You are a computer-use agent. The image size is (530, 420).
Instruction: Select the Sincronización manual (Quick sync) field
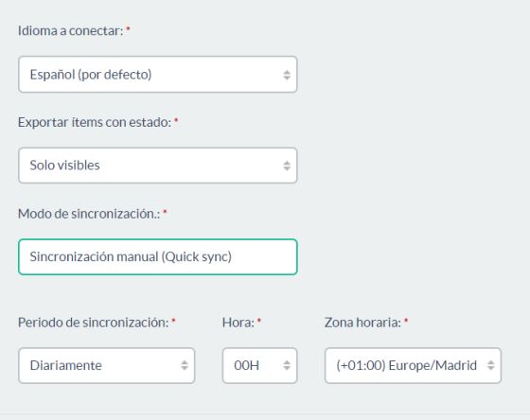(x=158, y=256)
